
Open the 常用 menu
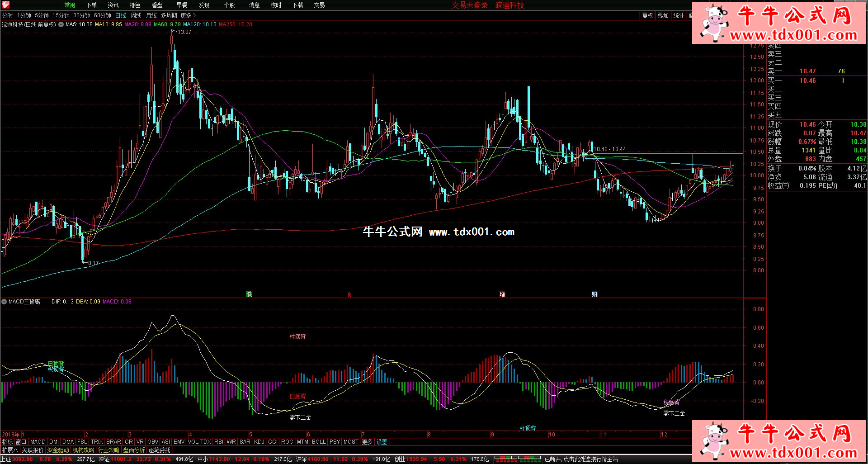click(70, 5)
